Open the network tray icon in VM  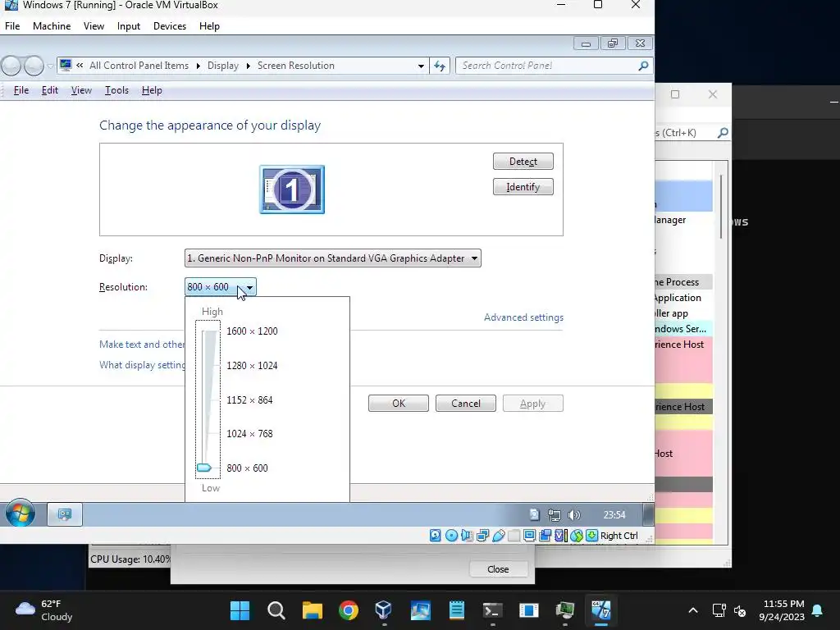[554, 515]
